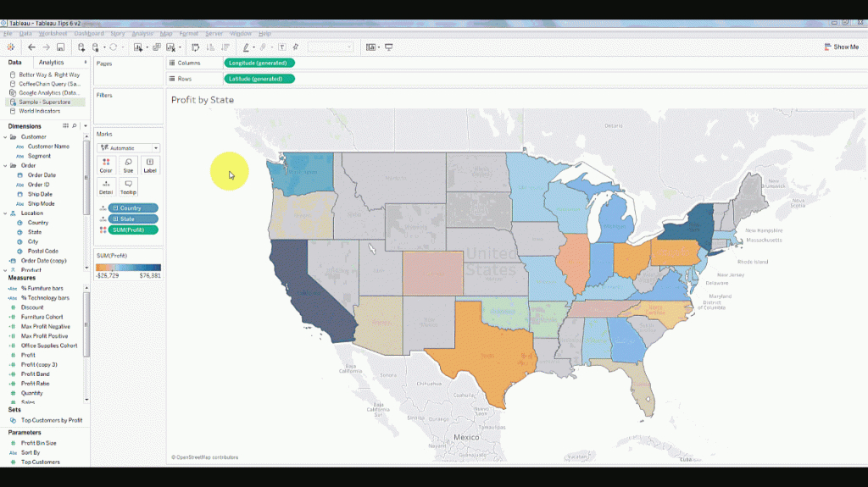Screen dimensions: 868x487
Task: Select the World Indicators data source
Action: 40,111
